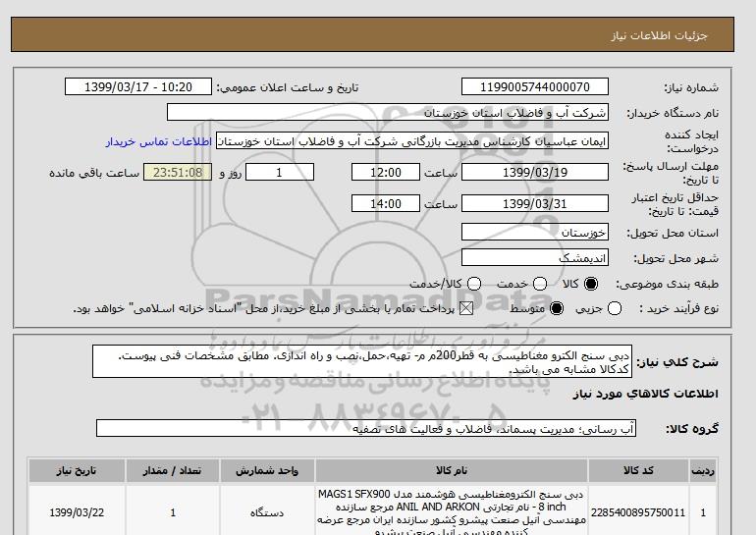The height and width of the screenshot is (535, 756).
Task: Click the نام دستگاه خریدار label
Action: (673, 113)
